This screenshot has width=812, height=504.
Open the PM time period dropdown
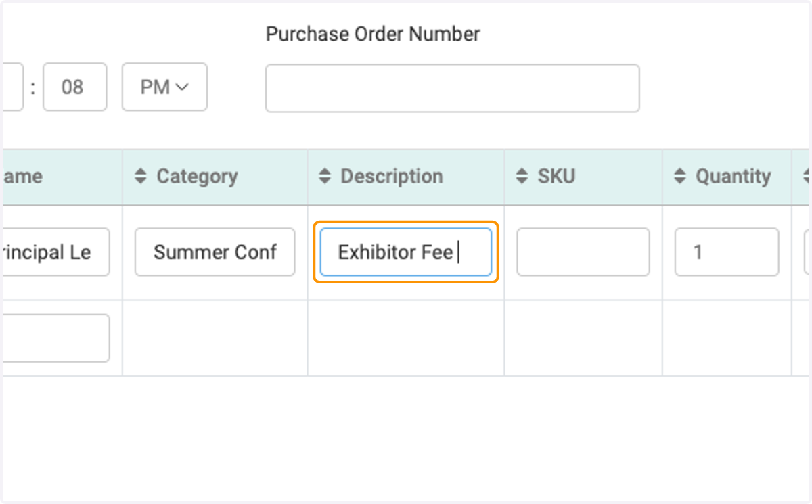pyautogui.click(x=164, y=87)
